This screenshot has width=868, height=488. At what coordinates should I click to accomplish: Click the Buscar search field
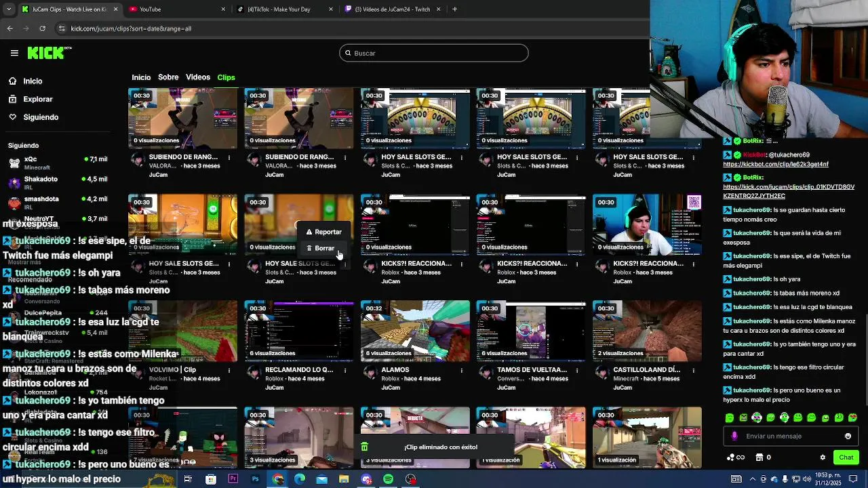(434, 53)
